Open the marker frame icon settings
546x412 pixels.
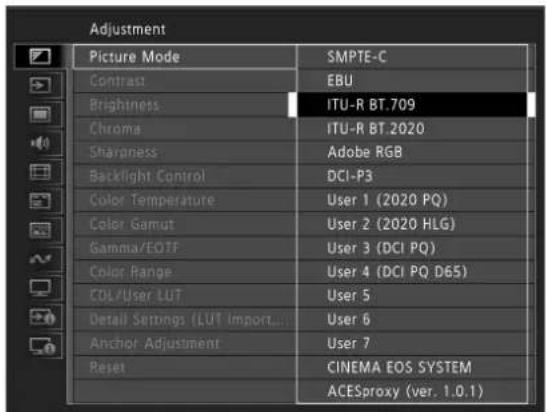(x=40, y=172)
